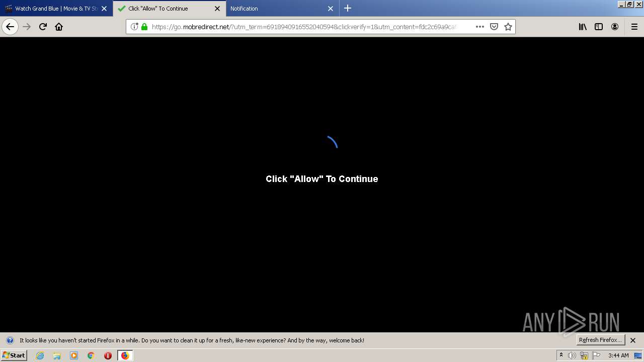This screenshot has width=644, height=362.
Task: Dismiss the Firefox refresh notification bar
Action: tap(633, 340)
